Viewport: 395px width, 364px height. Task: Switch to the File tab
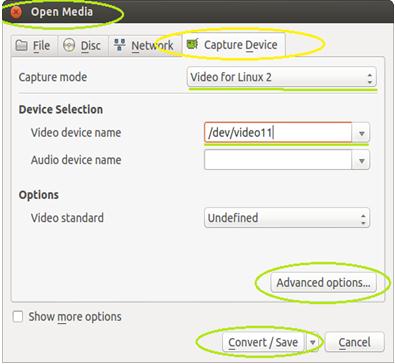coord(34,45)
